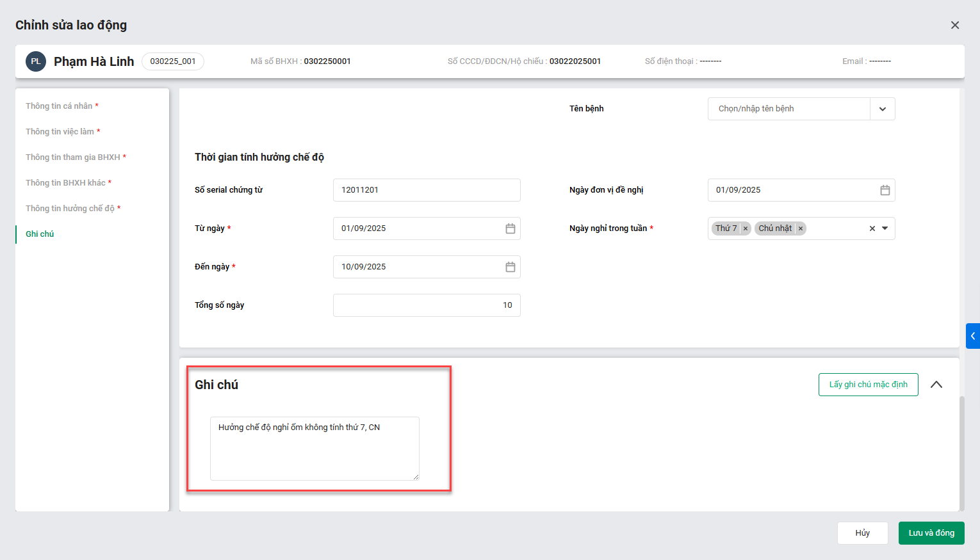
Task: Click the PL avatar icon
Action: [x=36, y=61]
